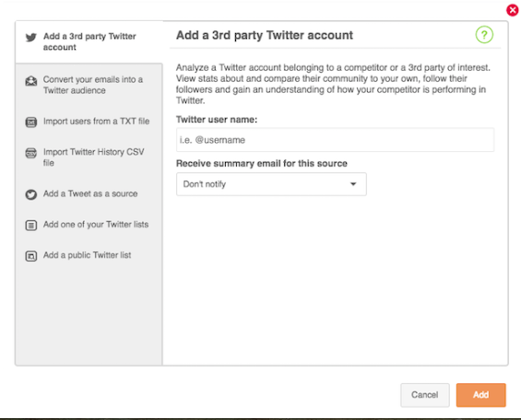Viewport: 521px width, 420px height.
Task: Click the public Twitter list icon
Action: [31, 256]
